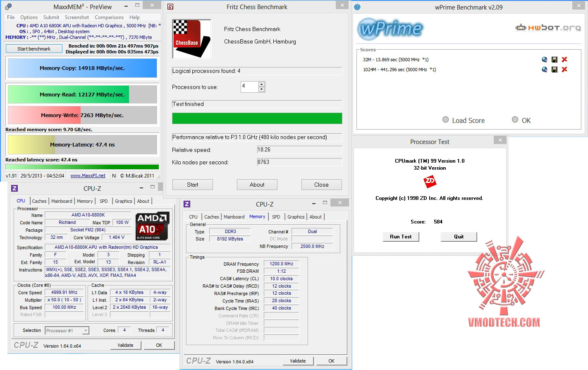The image size is (588, 370).
Task: Click Validate in CPU-Z memory window
Action: [x=298, y=361]
